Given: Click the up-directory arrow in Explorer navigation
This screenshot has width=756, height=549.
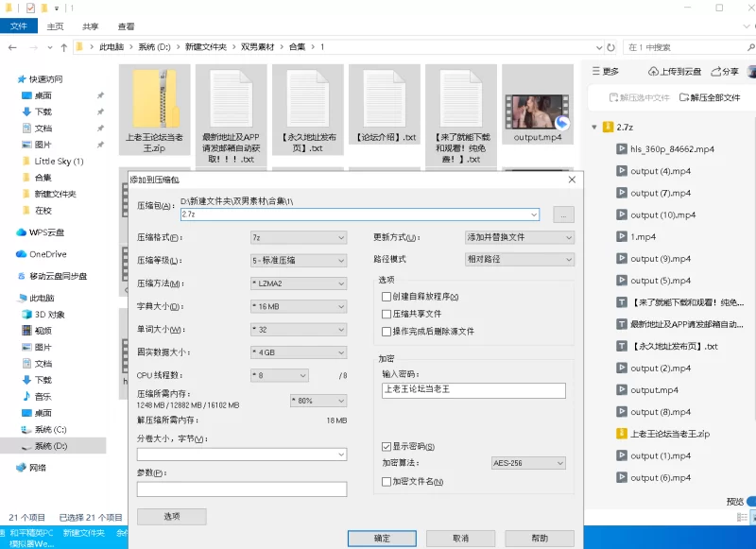Looking at the screenshot, I should tap(63, 46).
